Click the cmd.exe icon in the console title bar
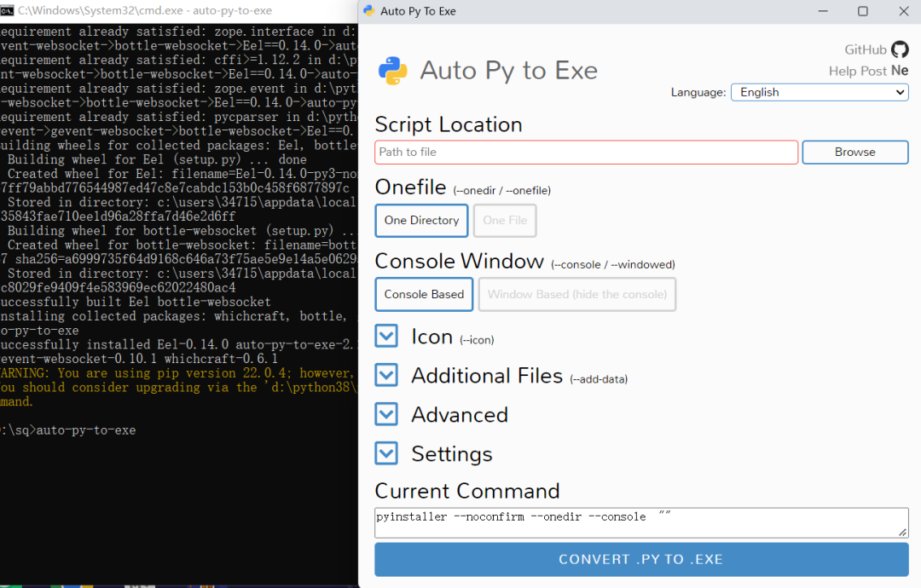The width and height of the screenshot is (921, 588). [7, 11]
